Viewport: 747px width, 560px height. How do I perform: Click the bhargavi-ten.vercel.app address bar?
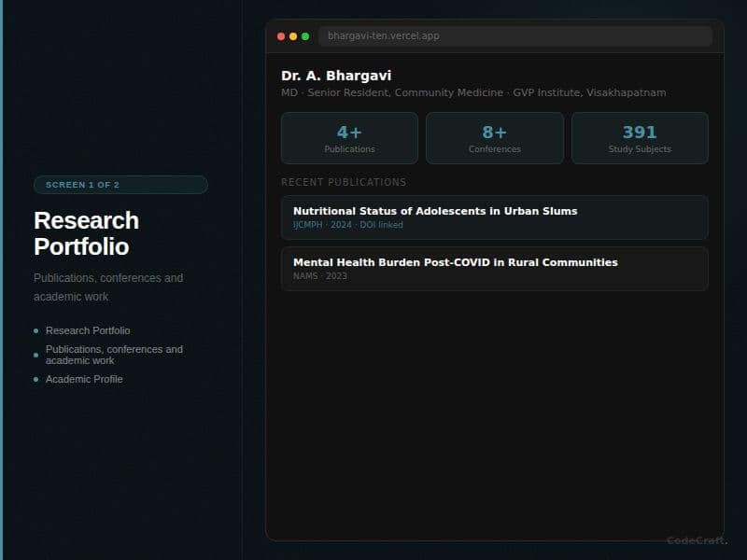tap(515, 36)
